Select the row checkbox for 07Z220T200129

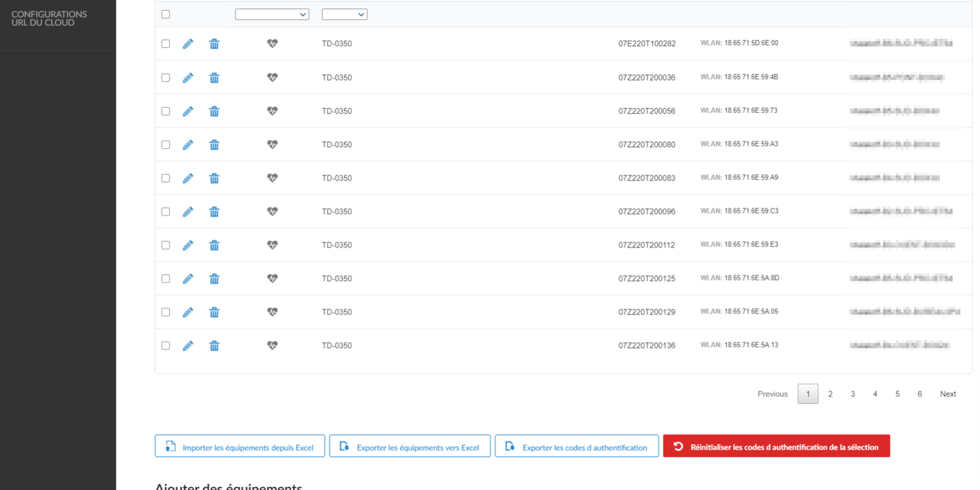click(166, 312)
